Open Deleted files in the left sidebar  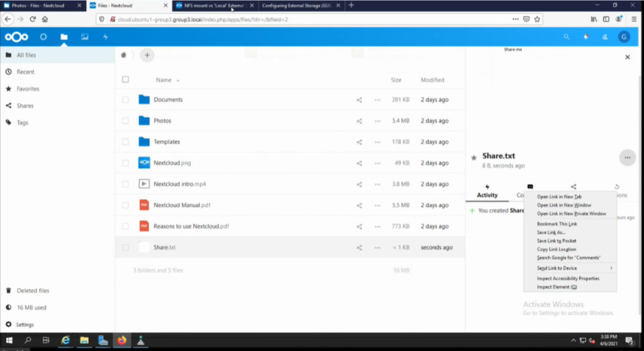[32, 290]
